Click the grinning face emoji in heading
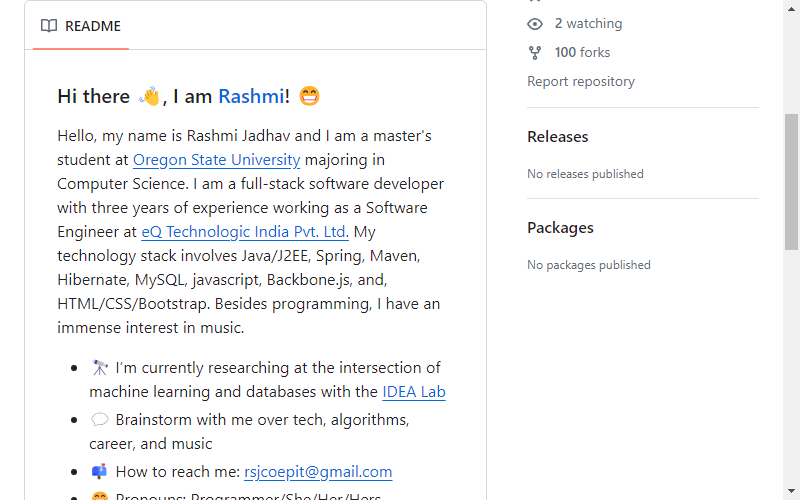The width and height of the screenshot is (800, 500). click(309, 96)
